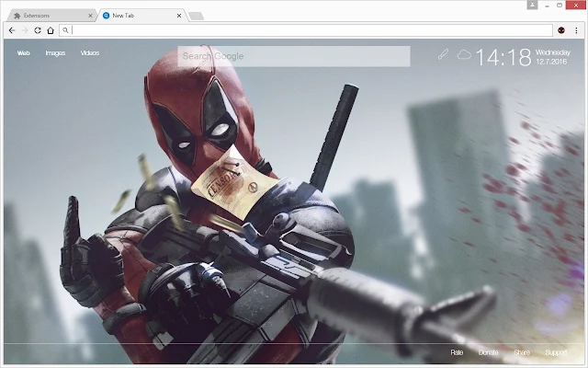Viewport: 588px width, 368px height.
Task: Click the forward navigation arrow
Action: point(25,30)
